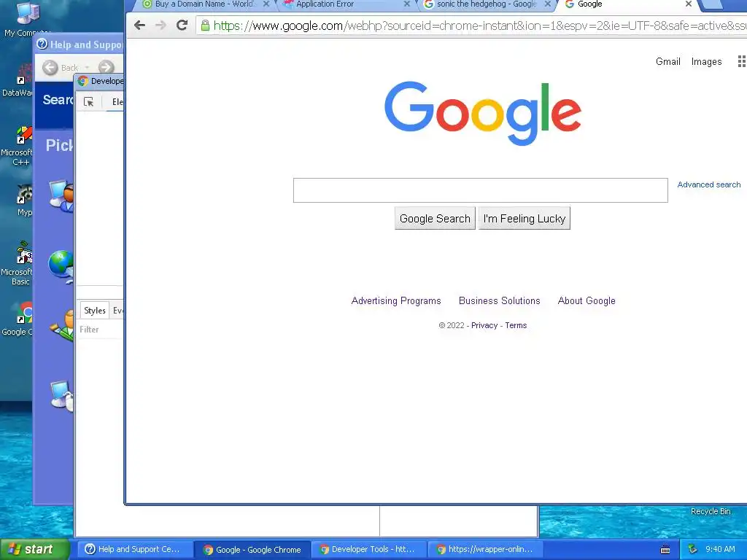Click the 9:40 AM taskbar clock
The image size is (747, 560).
point(720,549)
